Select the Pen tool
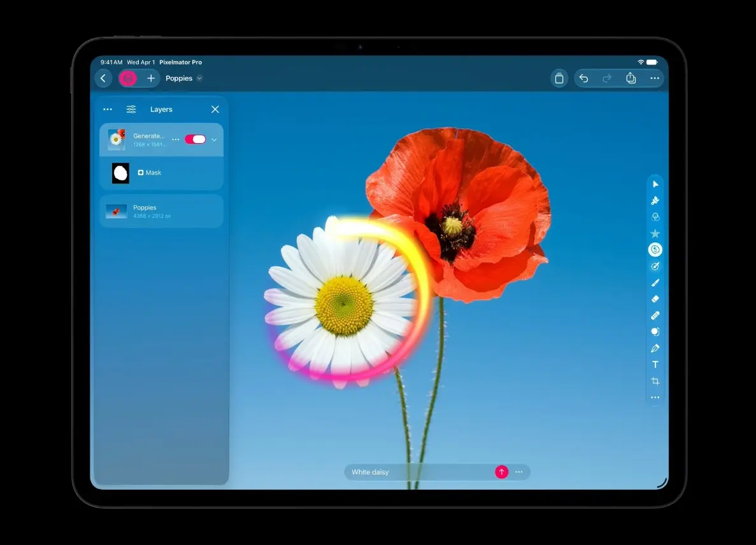This screenshot has height=545, width=756. pyautogui.click(x=655, y=348)
